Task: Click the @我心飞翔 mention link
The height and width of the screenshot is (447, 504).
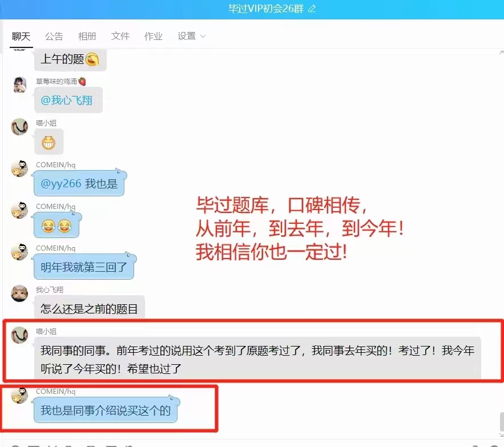Action: [x=67, y=100]
